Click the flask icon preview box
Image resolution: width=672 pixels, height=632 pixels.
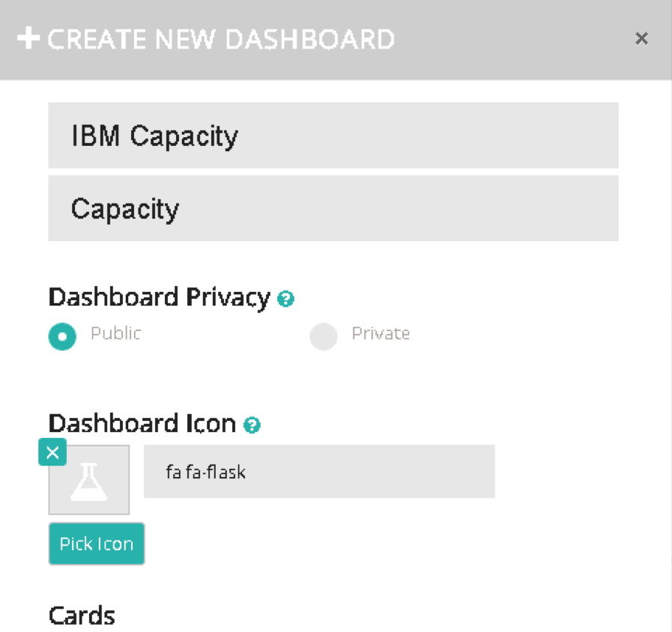[x=89, y=481]
